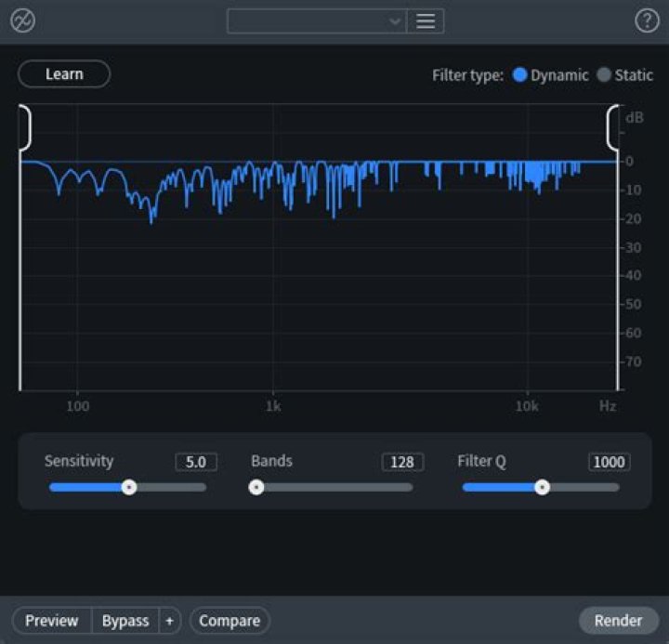Click the left frequency range bracket handle
669x644 pixels.
[24, 127]
